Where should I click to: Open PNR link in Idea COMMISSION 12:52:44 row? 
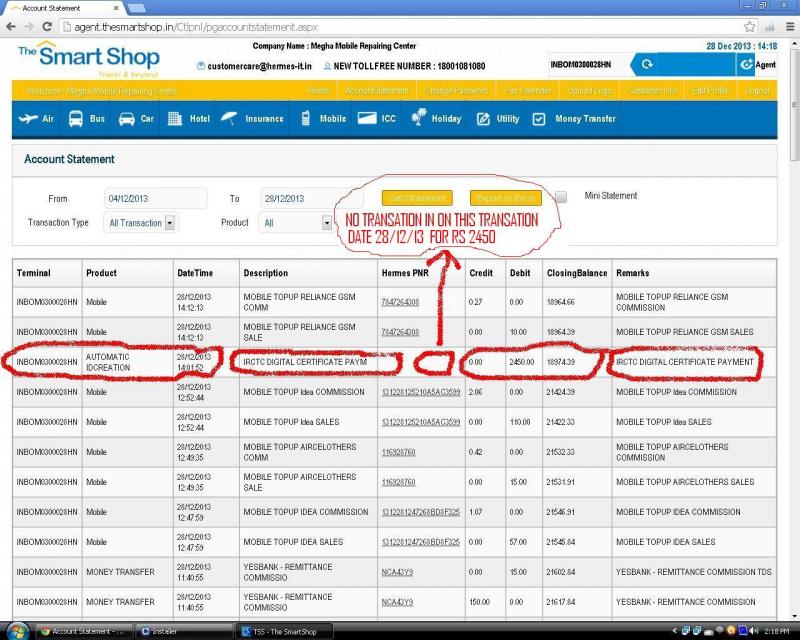click(421, 392)
